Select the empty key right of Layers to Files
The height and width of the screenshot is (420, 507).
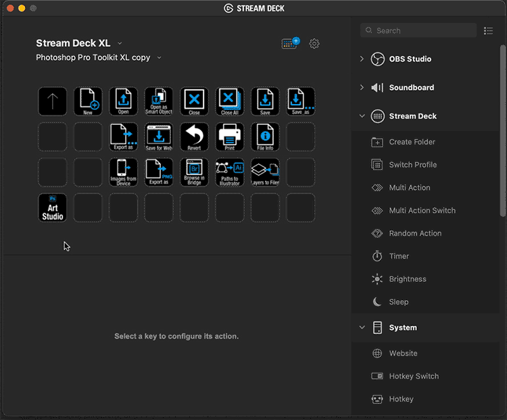[x=301, y=172]
